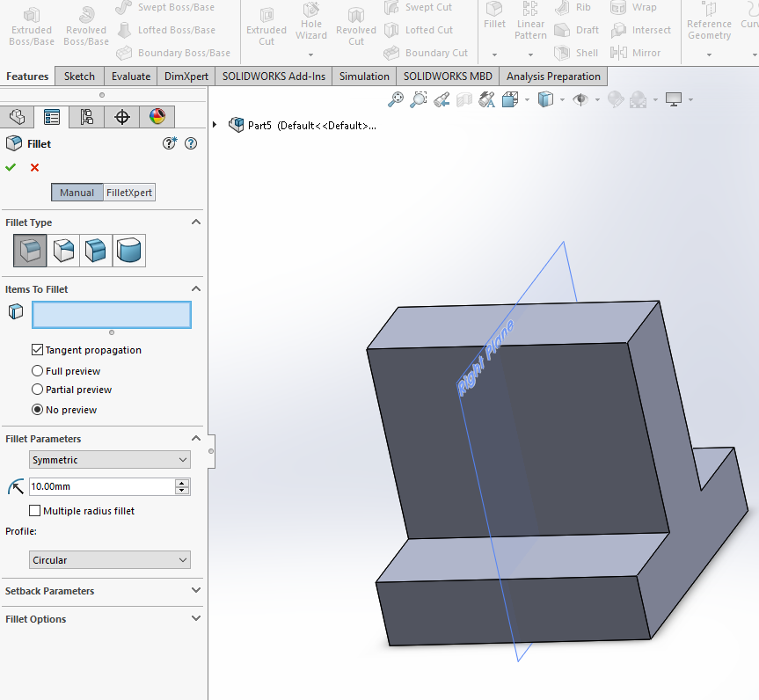Click the green checkmark to accept fillet
Viewport: 759px width, 700px height.
coord(10,167)
